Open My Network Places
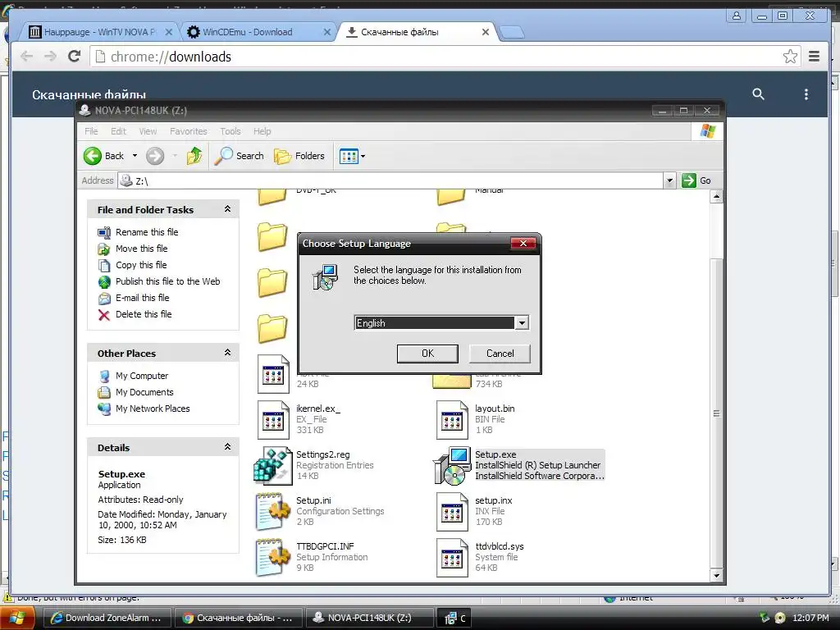840x630 pixels. 153,409
